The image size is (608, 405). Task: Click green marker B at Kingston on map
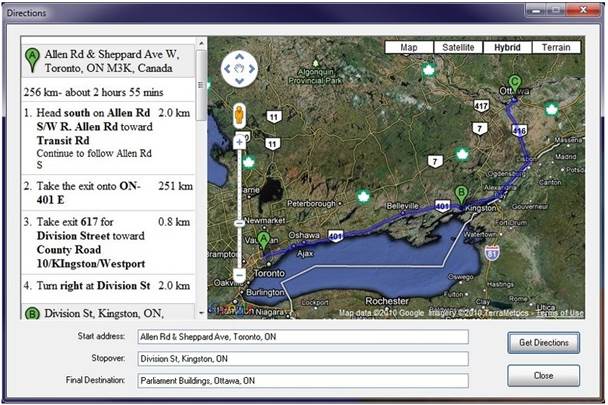(x=460, y=194)
